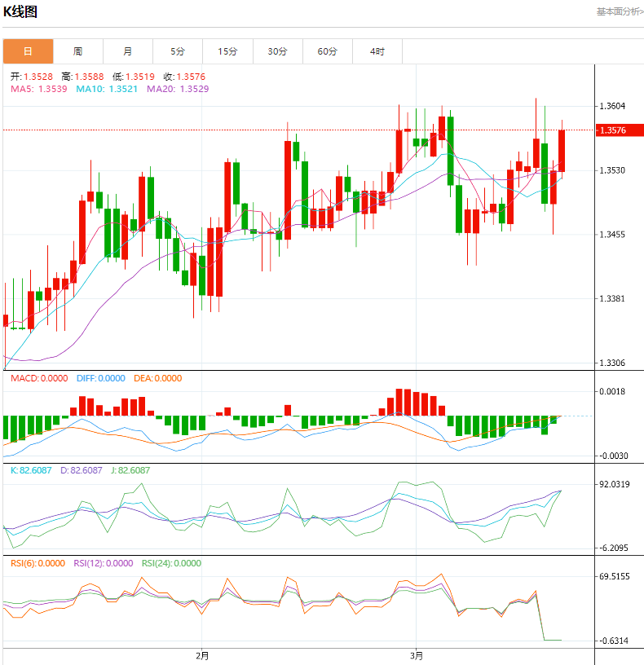Click the MA10 legend label
644x665 pixels.
pyautogui.click(x=106, y=89)
